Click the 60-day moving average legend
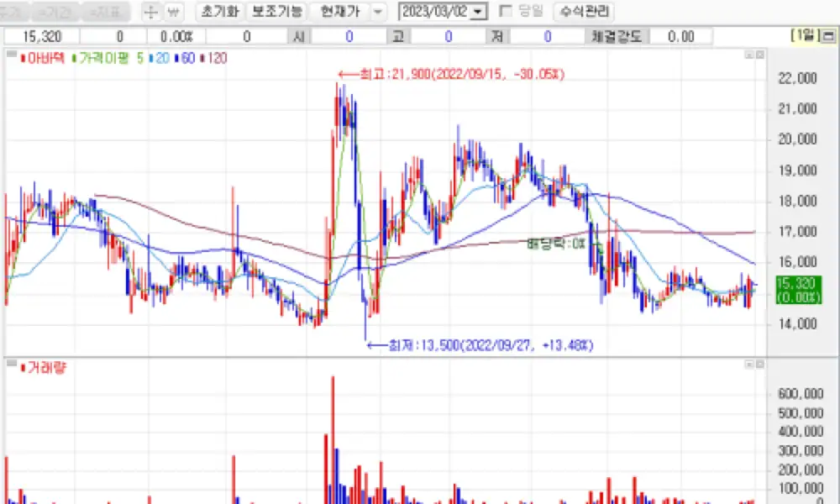 [x=186, y=58]
